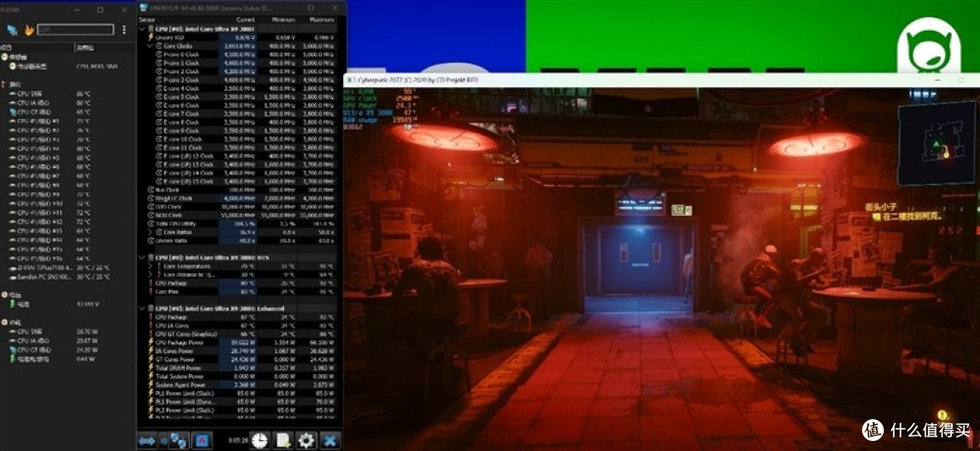Start logging with HWiNFO document icon
Image resolution: width=980 pixels, height=451 pixels.
click(283, 440)
